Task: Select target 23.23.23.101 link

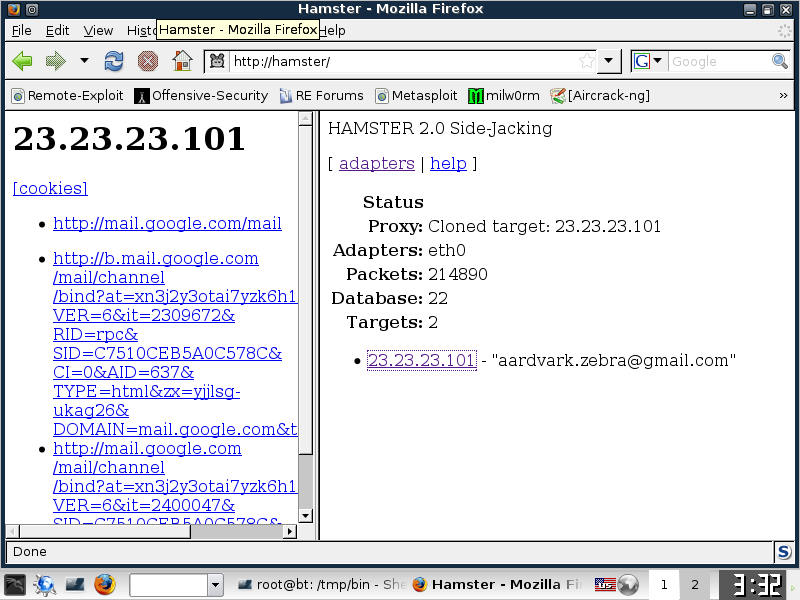Action: click(421, 360)
